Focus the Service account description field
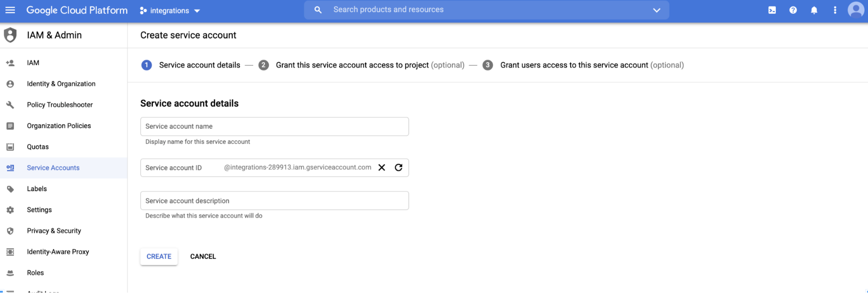This screenshot has width=868, height=293. click(274, 201)
